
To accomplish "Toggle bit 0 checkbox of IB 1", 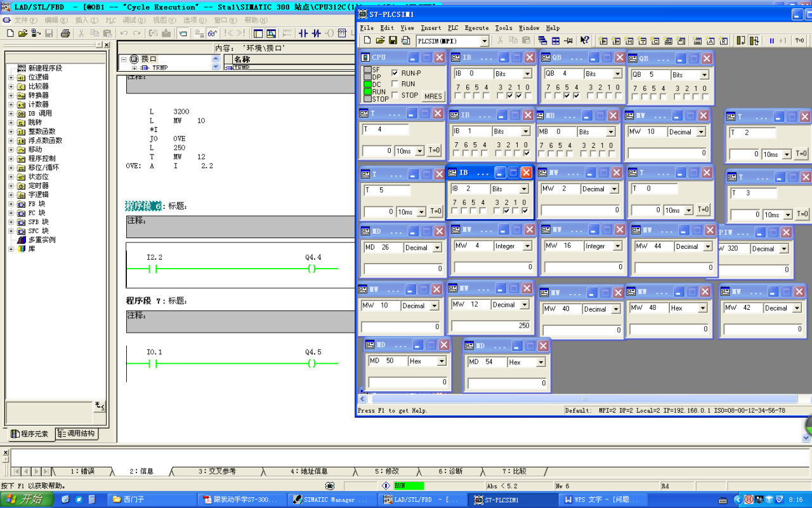I will pyautogui.click(x=527, y=153).
